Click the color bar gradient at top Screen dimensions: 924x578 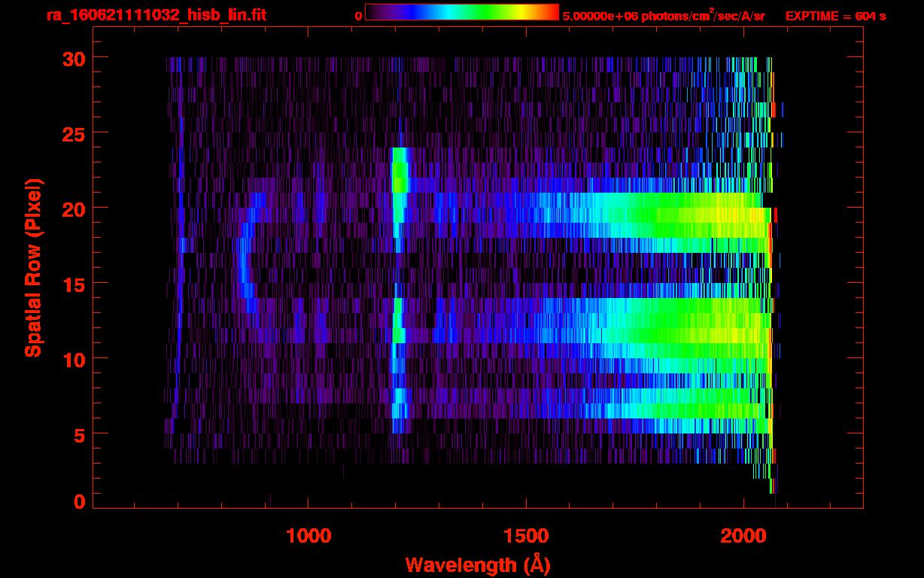click(461, 13)
